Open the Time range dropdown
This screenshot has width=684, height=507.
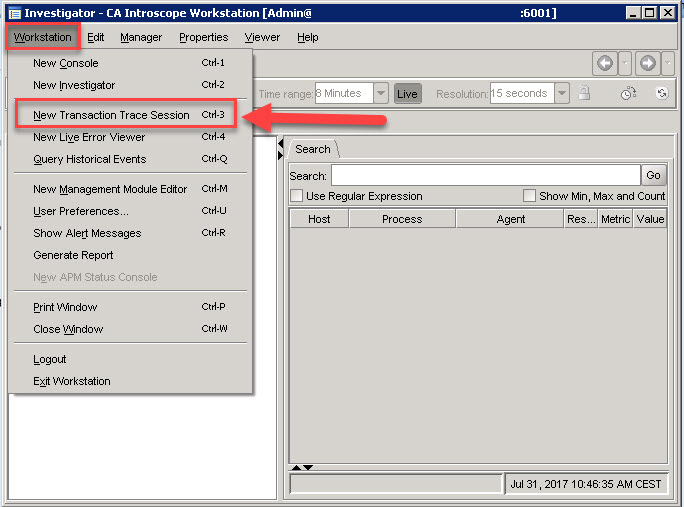(381, 93)
